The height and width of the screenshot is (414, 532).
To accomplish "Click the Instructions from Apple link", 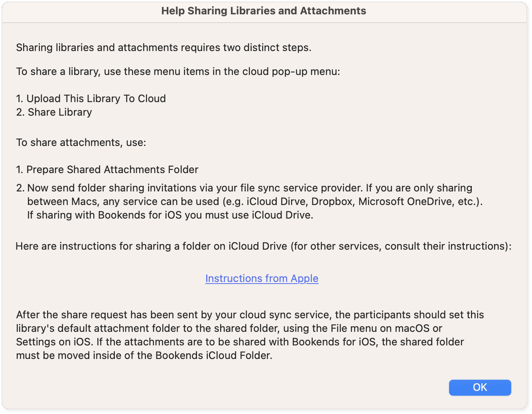I will click(262, 278).
